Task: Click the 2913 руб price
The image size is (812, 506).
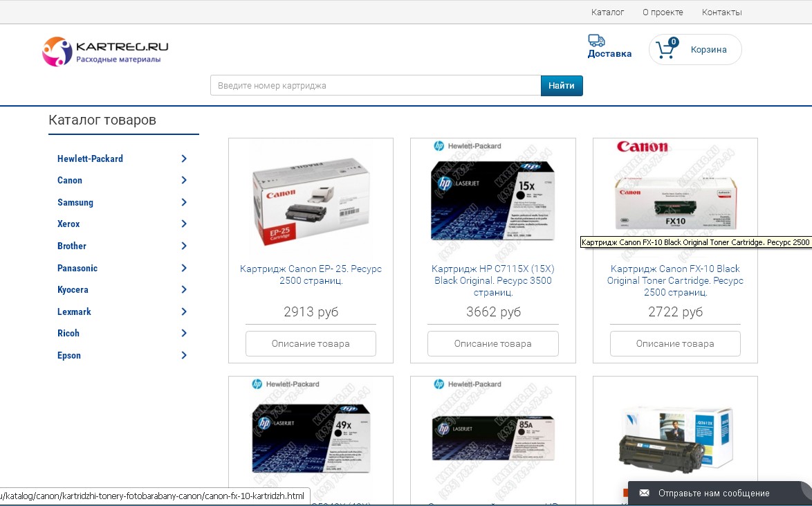Action: pos(311,311)
